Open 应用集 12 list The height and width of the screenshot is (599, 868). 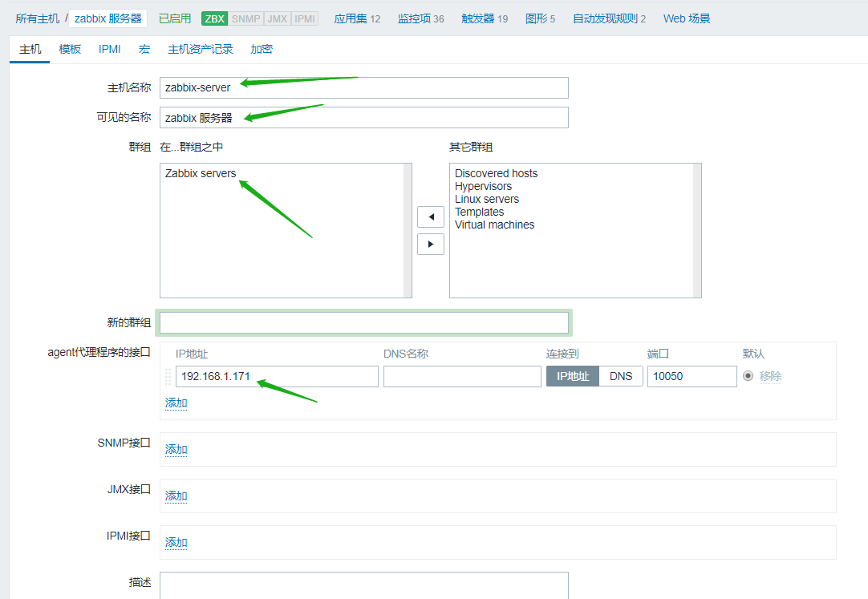point(357,18)
